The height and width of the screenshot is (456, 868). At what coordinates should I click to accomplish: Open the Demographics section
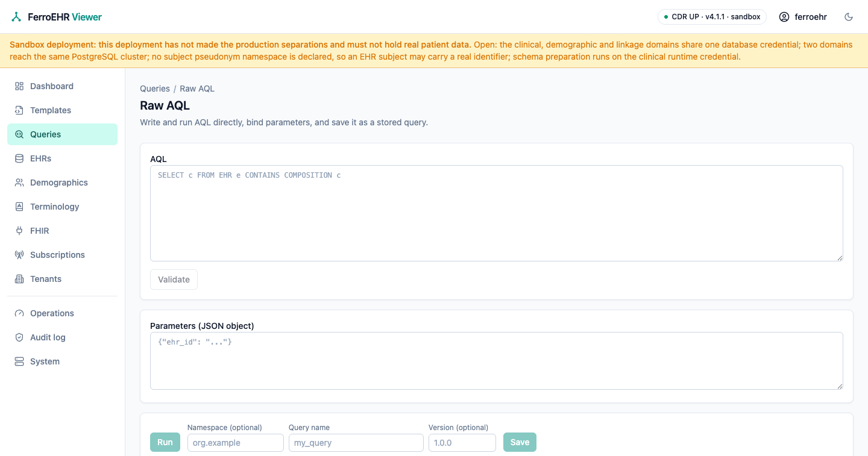(x=62, y=183)
